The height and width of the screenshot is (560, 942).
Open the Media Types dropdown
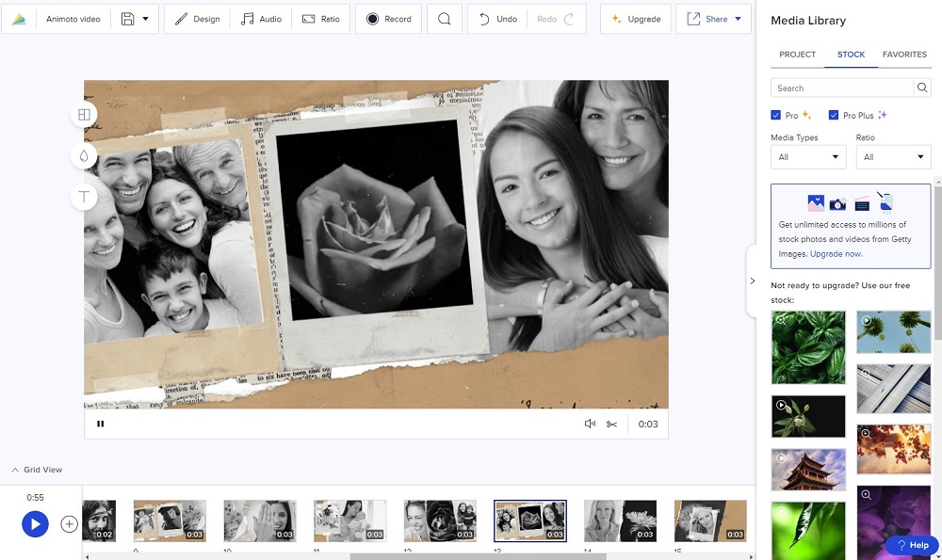click(807, 157)
